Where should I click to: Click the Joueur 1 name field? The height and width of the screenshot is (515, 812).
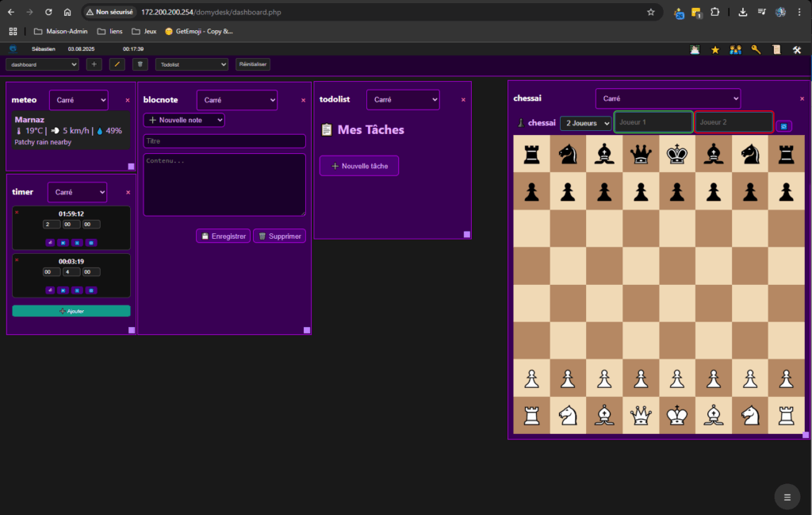click(x=653, y=122)
